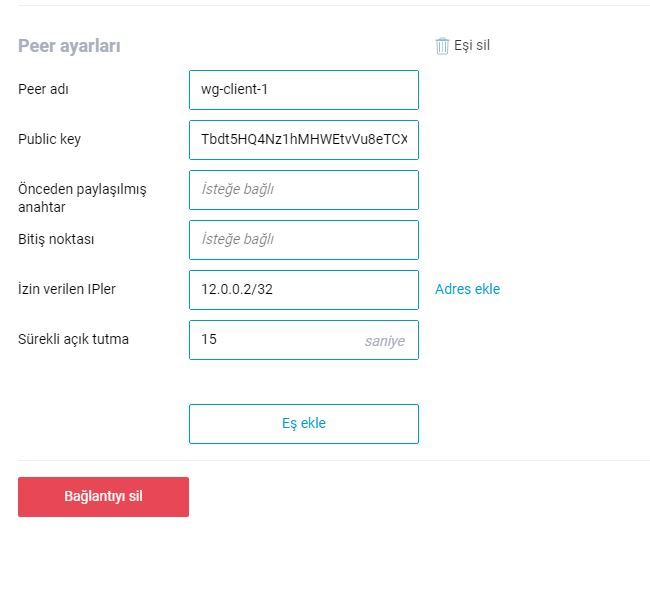This screenshot has width=650, height=610.
Task: Click the red Bağlantıyı sil button
Action: (x=103, y=497)
